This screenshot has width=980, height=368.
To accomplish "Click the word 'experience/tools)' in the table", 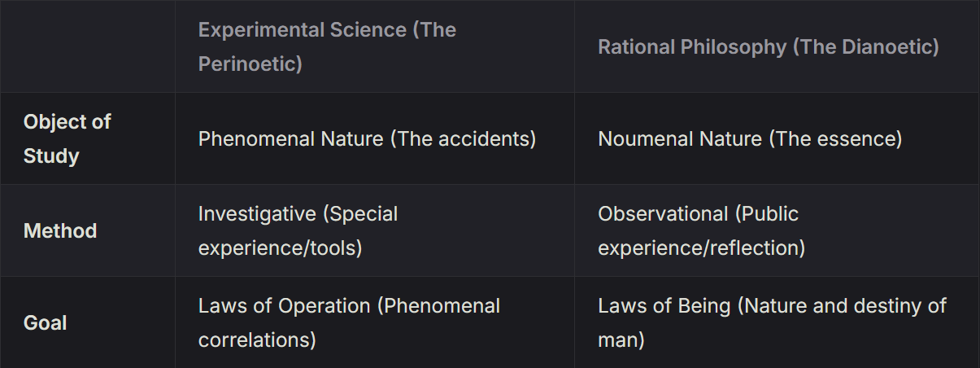I will click(x=280, y=248).
